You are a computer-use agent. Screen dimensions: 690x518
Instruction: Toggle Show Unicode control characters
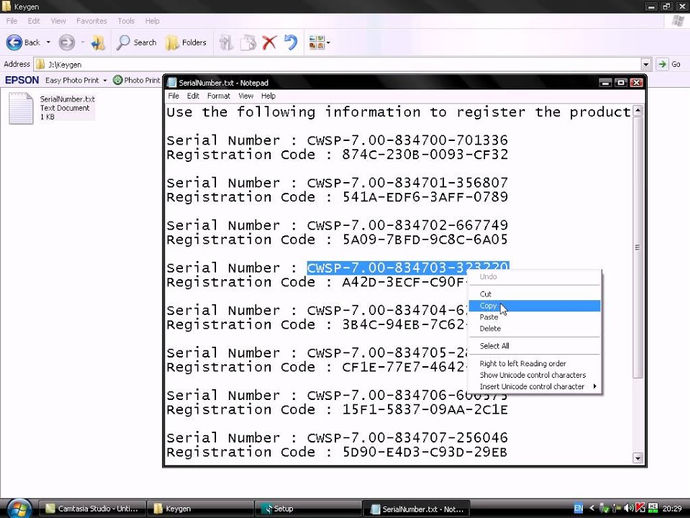[x=534, y=375]
